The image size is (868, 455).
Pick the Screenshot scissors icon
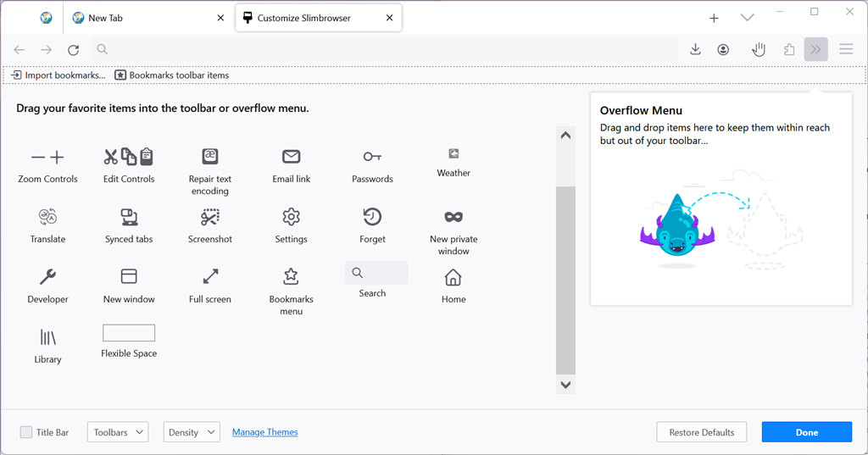210,217
